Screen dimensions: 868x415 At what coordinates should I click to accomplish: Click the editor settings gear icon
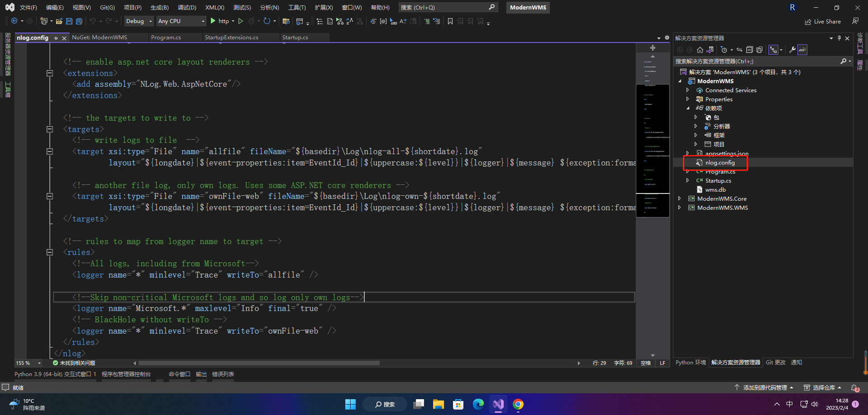667,38
